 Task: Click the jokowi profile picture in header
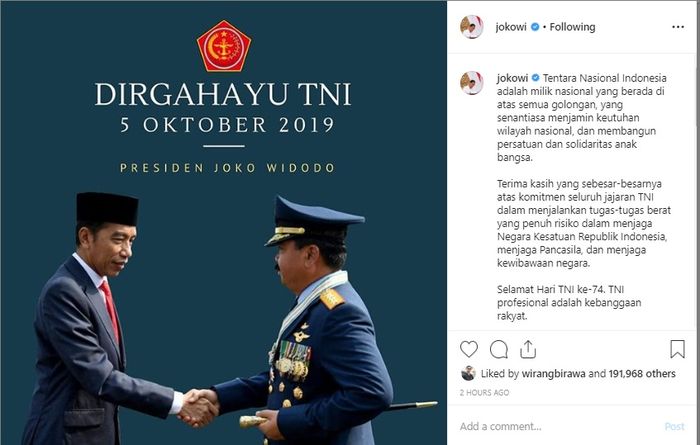(471, 27)
